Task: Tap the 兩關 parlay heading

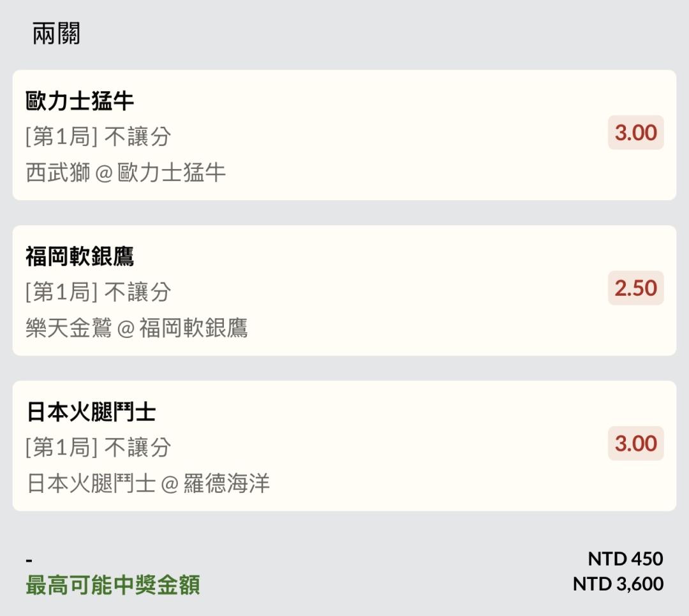Action: pos(56,33)
